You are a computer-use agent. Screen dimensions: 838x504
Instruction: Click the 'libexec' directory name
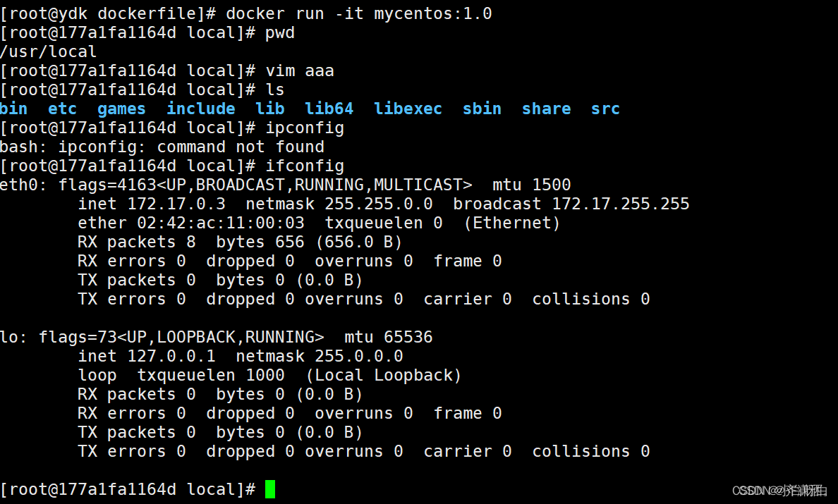(408, 109)
